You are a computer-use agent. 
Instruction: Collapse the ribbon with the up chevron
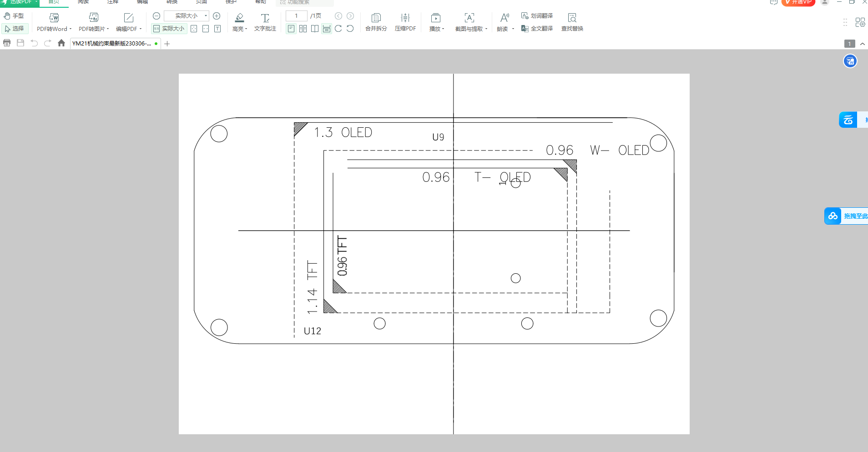click(x=863, y=44)
